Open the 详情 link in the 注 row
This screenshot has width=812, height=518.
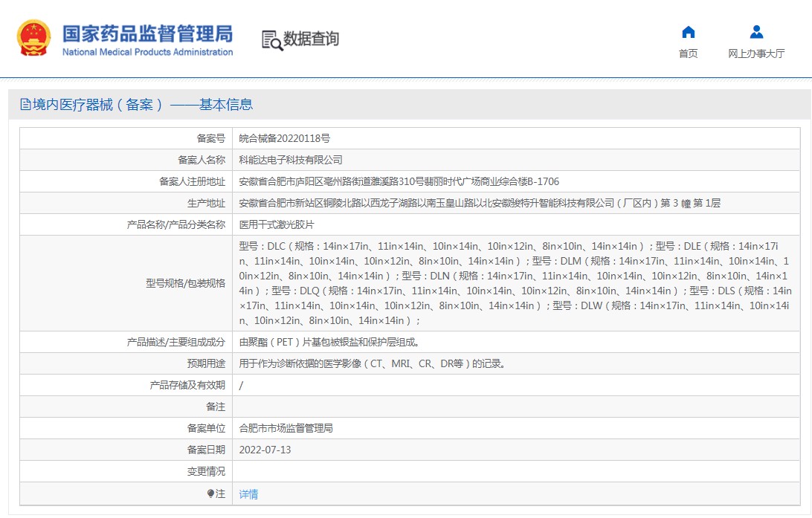(x=248, y=494)
